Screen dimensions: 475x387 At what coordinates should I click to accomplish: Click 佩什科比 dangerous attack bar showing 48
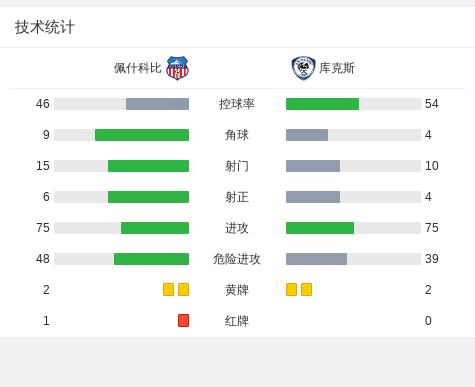pos(151,259)
